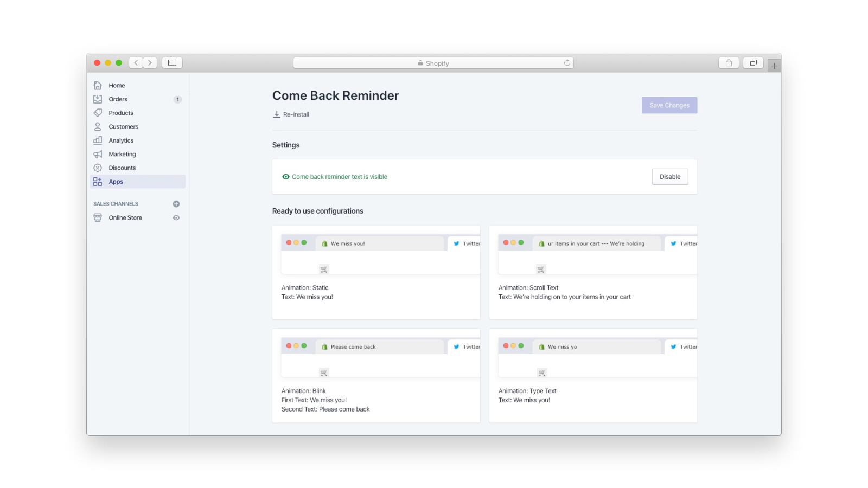Click the Orders box icon in the sidebar
Screen dimensions: 868x488
click(98, 99)
